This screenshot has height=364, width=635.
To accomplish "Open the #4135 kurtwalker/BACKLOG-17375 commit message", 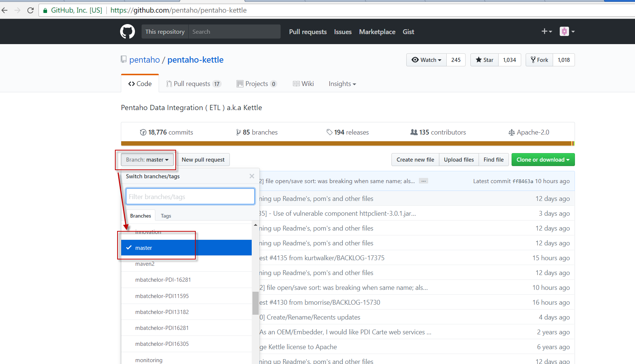I will pos(322,258).
